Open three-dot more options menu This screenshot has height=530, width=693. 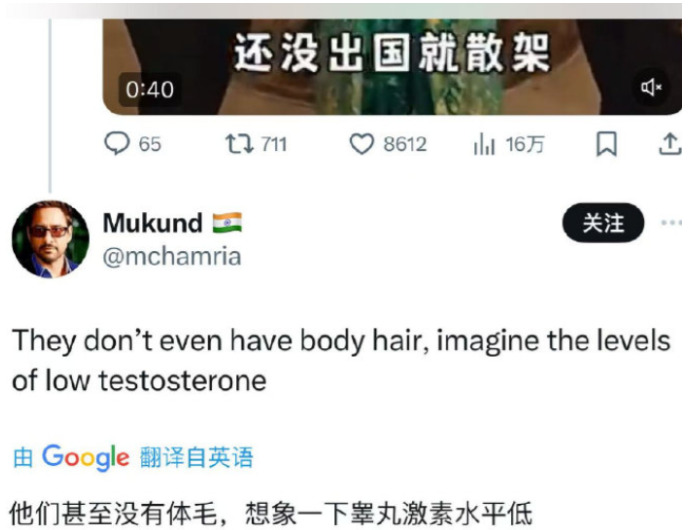671,223
